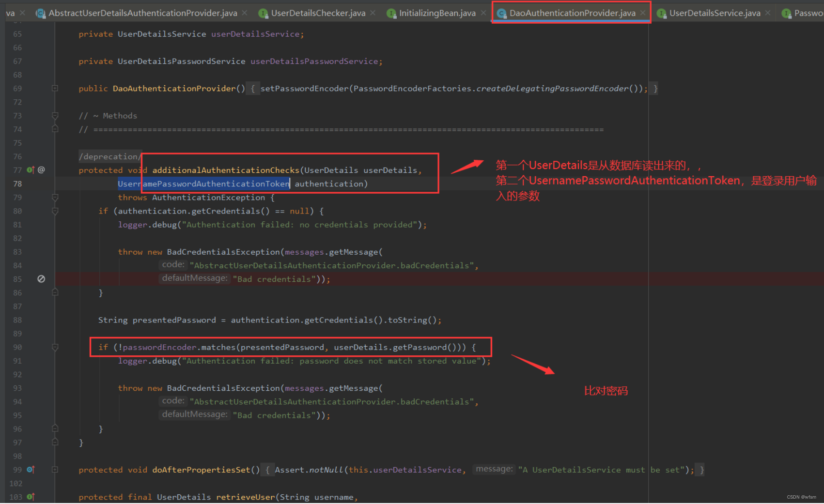Collapse the code fold arrow on line 79

tap(55, 197)
